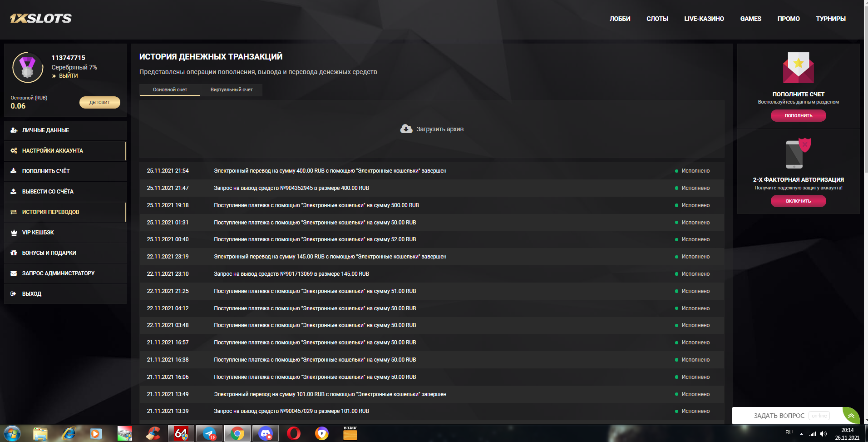Open the СЛОТЫ navigation item
This screenshot has width=868, height=442.
[657, 19]
